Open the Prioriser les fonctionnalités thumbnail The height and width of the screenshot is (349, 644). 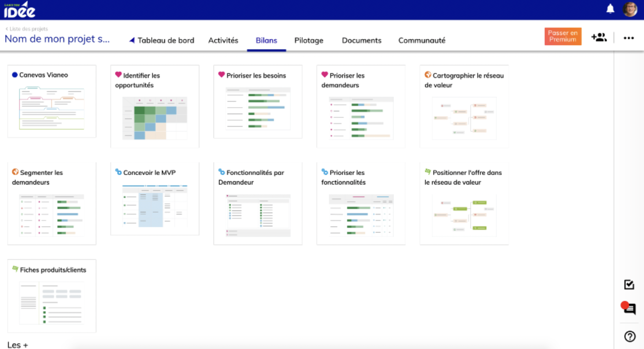coord(361,215)
